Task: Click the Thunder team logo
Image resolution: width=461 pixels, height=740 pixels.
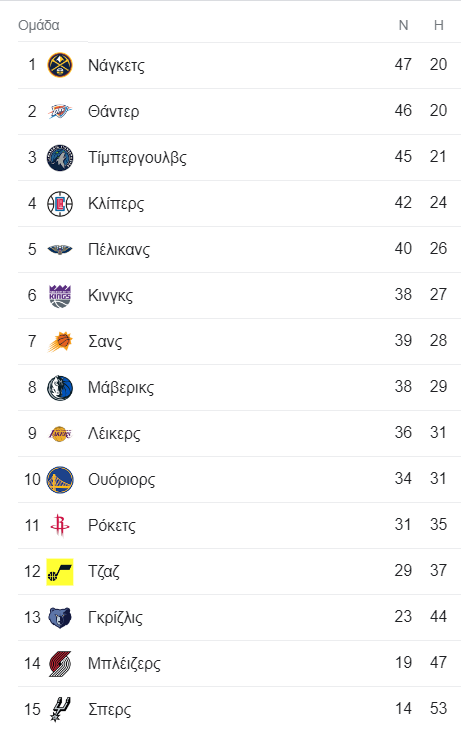Action: click(60, 111)
